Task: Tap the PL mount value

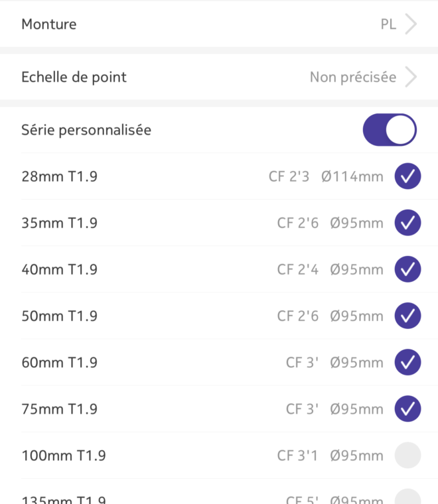Action: (388, 25)
